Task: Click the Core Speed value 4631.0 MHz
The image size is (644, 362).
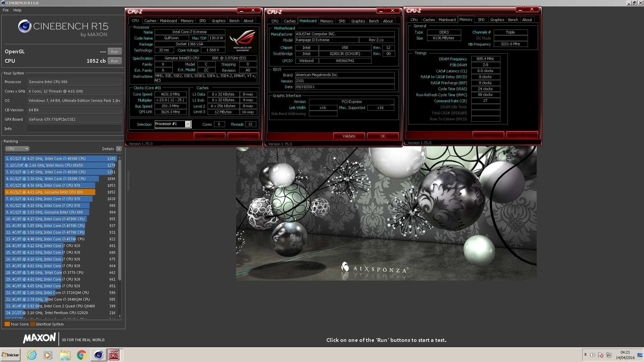Action: point(170,94)
